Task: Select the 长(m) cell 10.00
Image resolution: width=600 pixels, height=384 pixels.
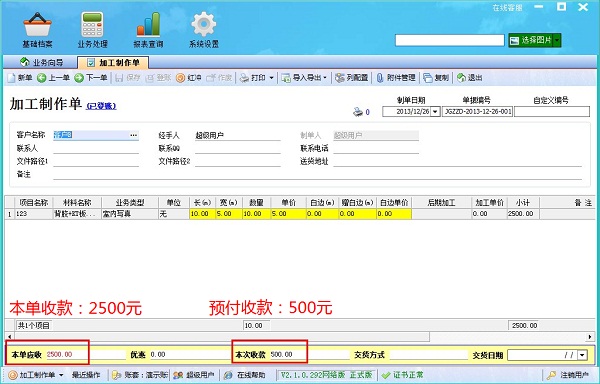Action: [x=202, y=214]
